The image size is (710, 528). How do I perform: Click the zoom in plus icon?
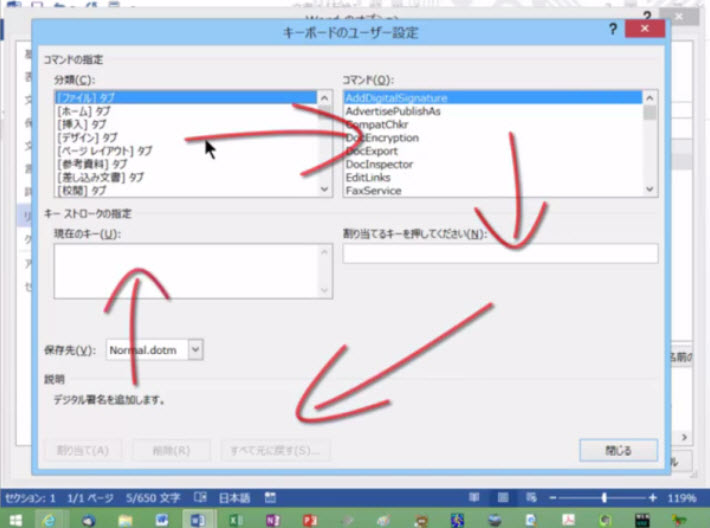[652, 497]
